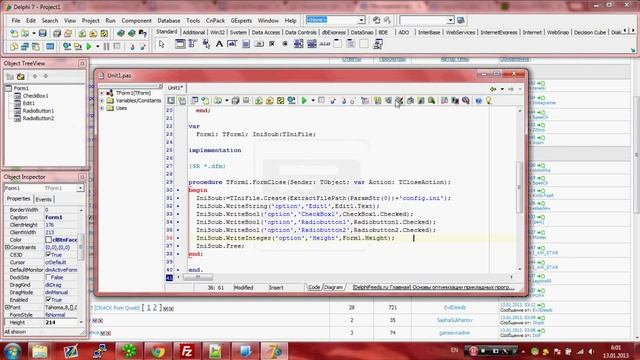Toggle the Ctl3D True checkbox
The image size is (640, 360).
(x=48, y=255)
